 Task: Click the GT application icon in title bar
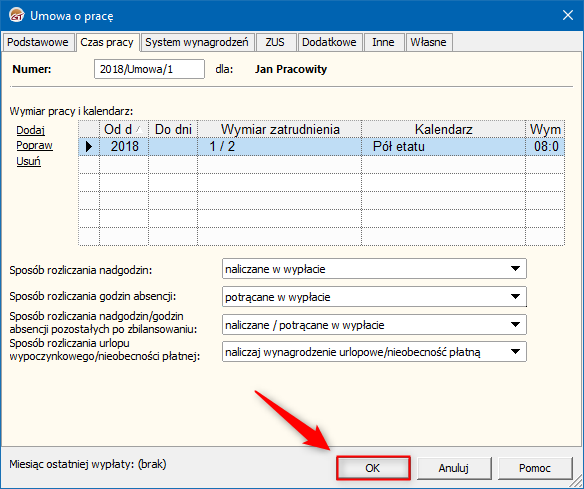pos(17,15)
